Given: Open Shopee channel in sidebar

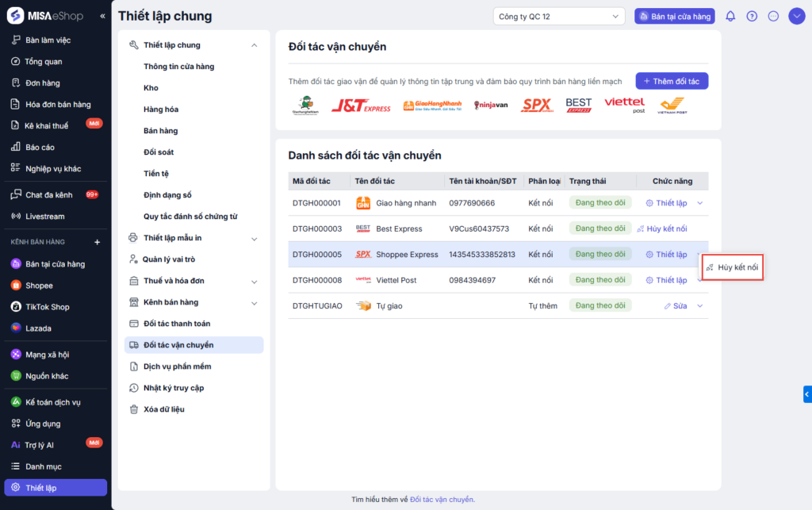Looking at the screenshot, I should pyautogui.click(x=39, y=286).
